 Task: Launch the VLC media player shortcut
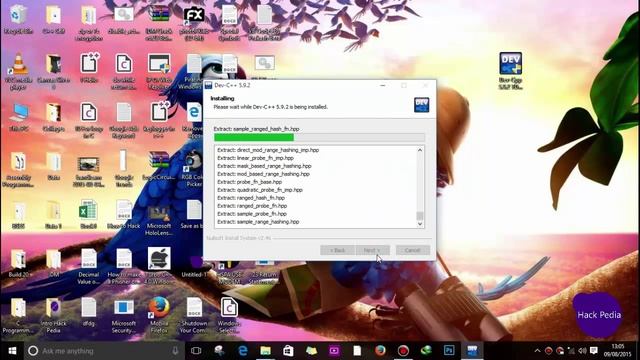click(18, 71)
